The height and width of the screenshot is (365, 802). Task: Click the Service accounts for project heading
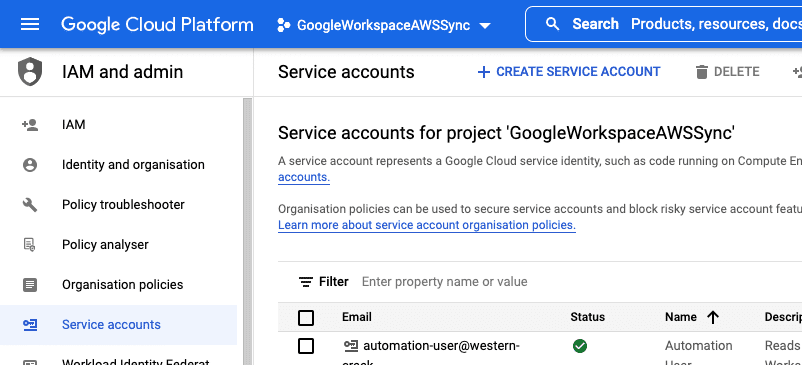[506, 133]
